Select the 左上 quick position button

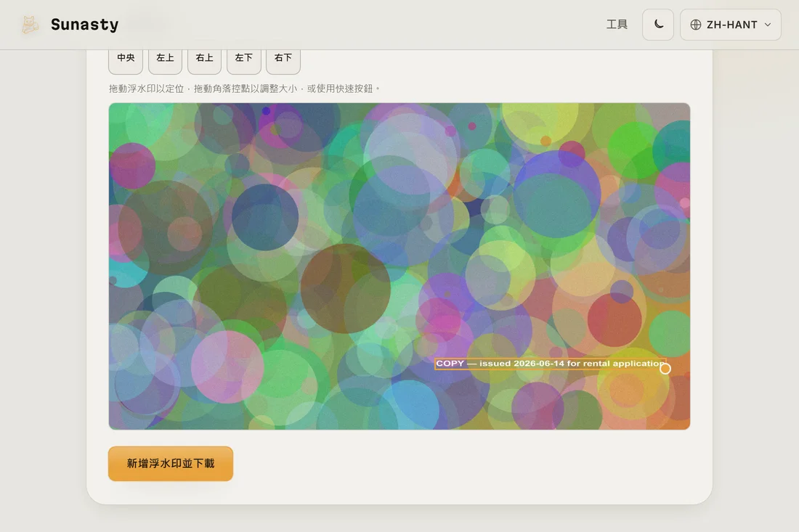[x=165, y=59]
